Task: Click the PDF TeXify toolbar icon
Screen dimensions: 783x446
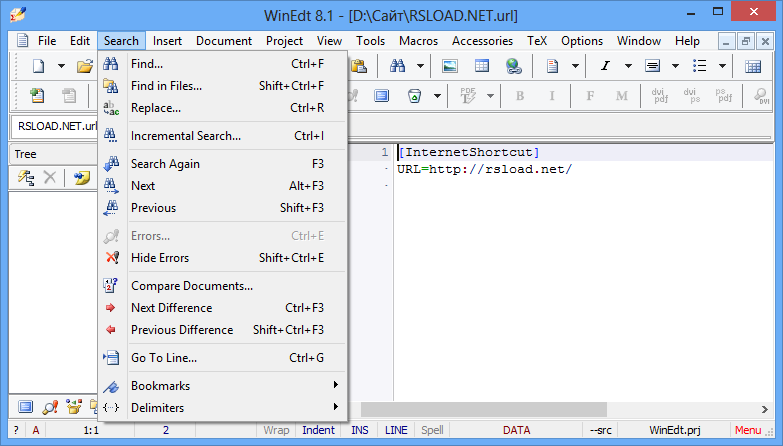Action: [x=468, y=95]
